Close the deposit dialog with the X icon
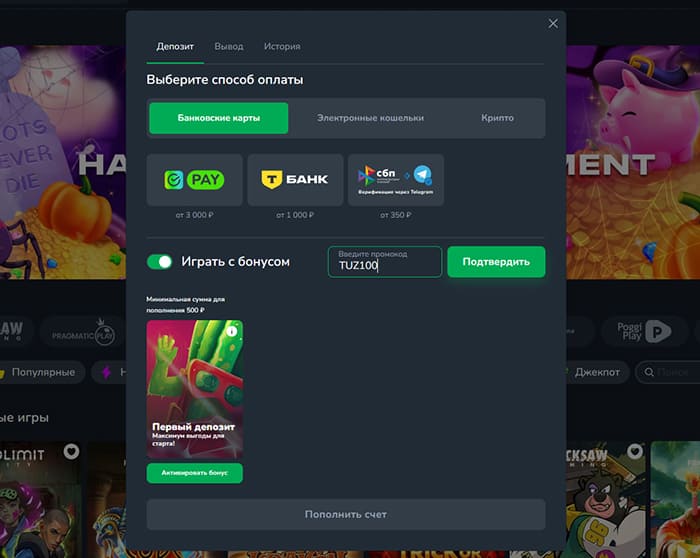 click(x=553, y=23)
